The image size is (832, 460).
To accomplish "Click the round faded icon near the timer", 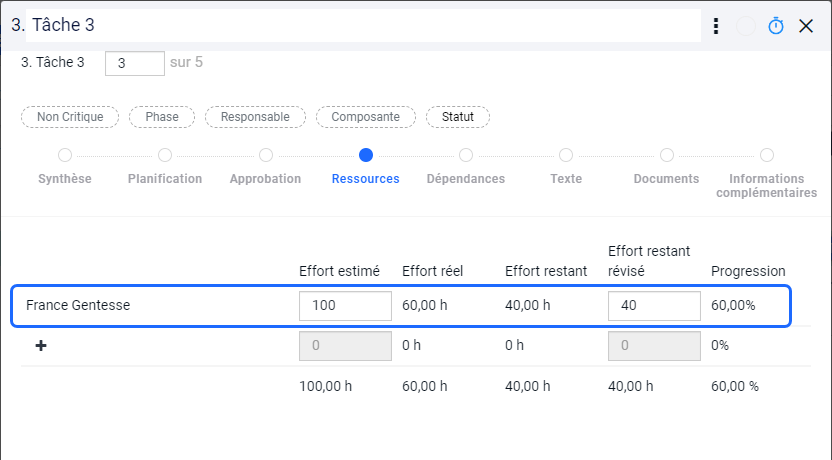I will (x=746, y=26).
